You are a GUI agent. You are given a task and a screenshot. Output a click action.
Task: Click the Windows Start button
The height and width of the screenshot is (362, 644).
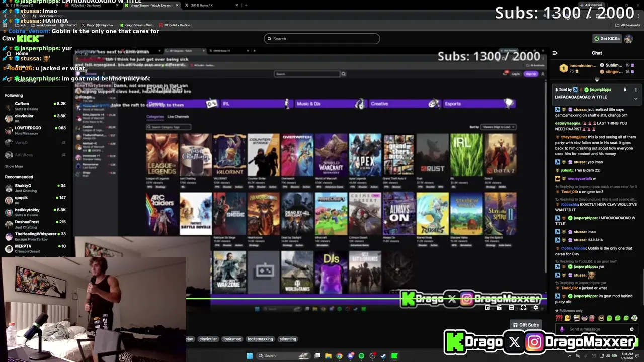250,356
